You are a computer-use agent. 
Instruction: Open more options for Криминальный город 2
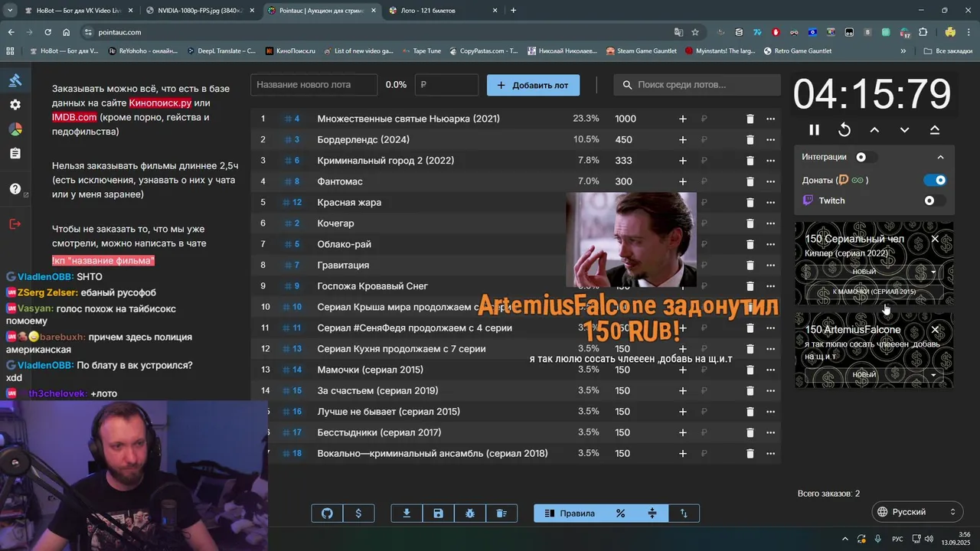[x=770, y=161]
